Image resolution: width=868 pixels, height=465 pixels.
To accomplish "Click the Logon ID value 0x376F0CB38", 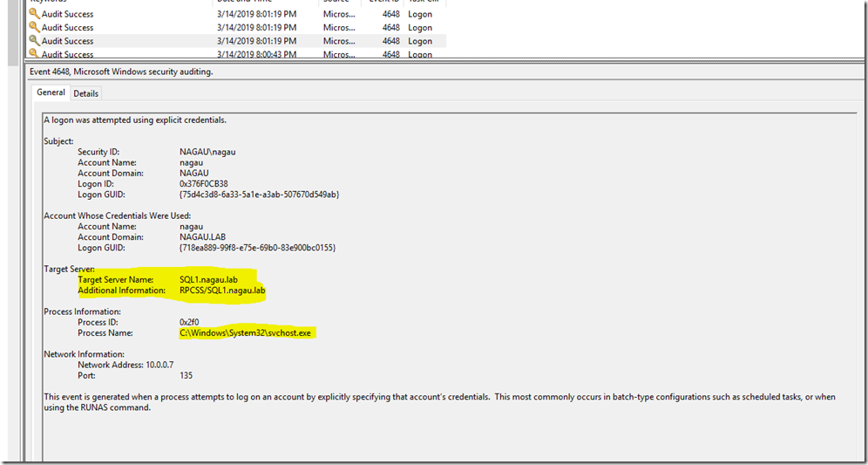I will tap(204, 183).
